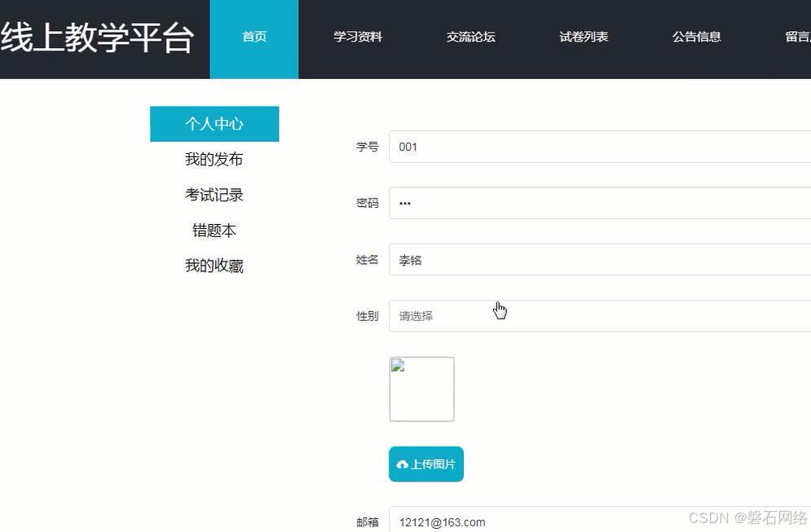Open 我的收藏 favorites list

pos(214,266)
